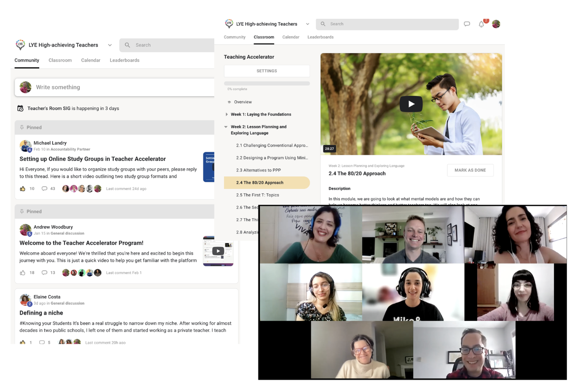Collapse the Week 2: Lesson Planning section
Viewport: 579px width, 392px height.
point(226,127)
